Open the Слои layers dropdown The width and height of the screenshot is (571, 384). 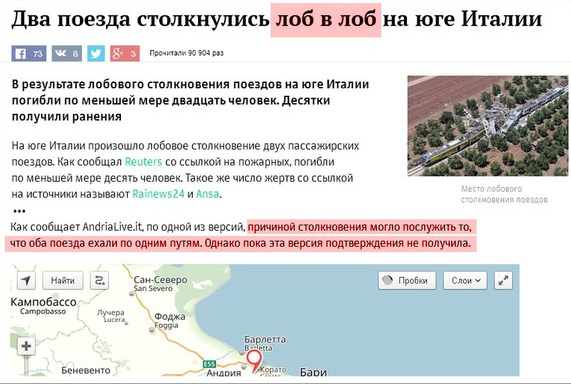(x=465, y=281)
